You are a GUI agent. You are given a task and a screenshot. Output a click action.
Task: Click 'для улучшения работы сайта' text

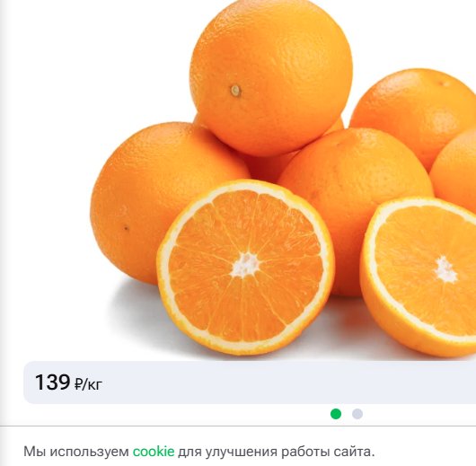coord(277,452)
